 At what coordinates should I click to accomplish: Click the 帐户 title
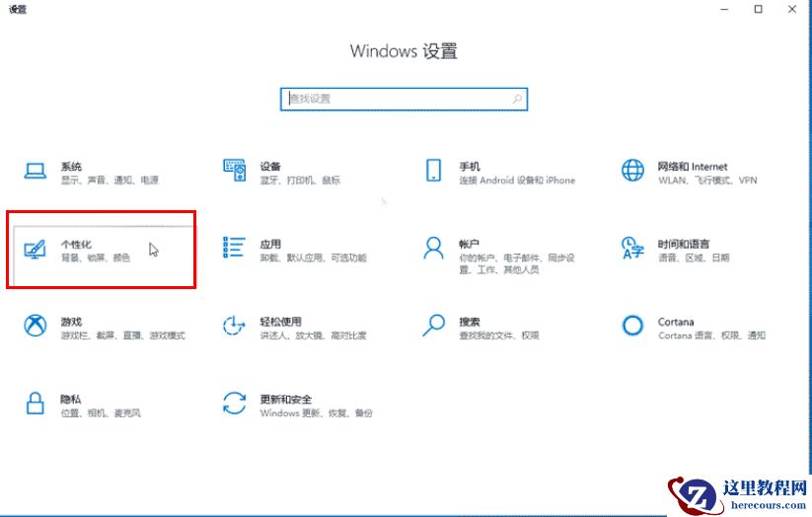470,244
